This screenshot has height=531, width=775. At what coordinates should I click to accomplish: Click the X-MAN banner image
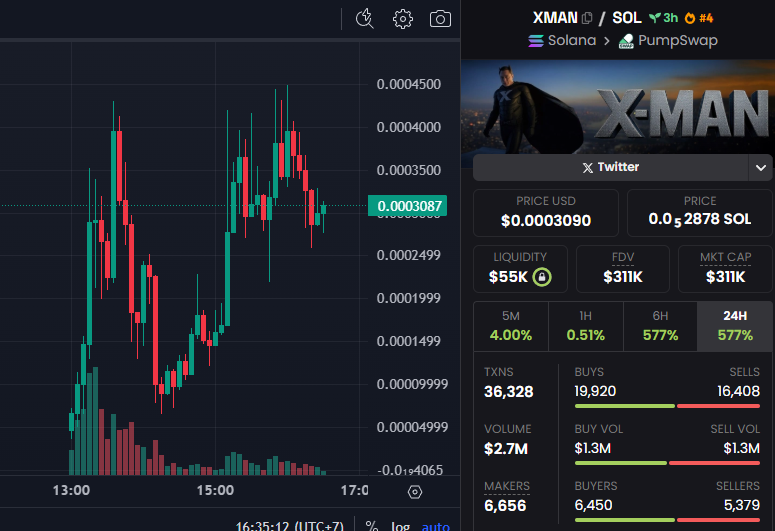click(x=617, y=107)
